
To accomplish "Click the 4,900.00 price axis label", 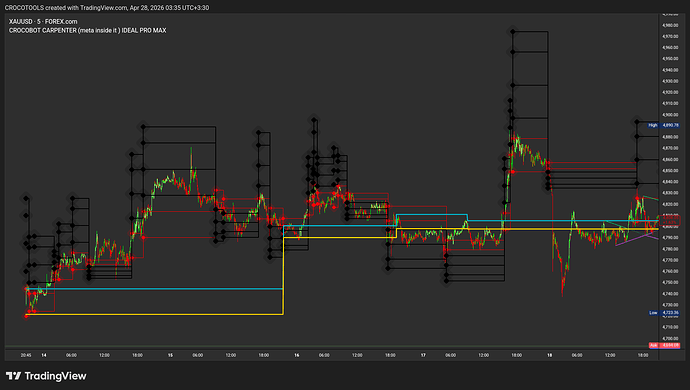I will (x=670, y=114).
